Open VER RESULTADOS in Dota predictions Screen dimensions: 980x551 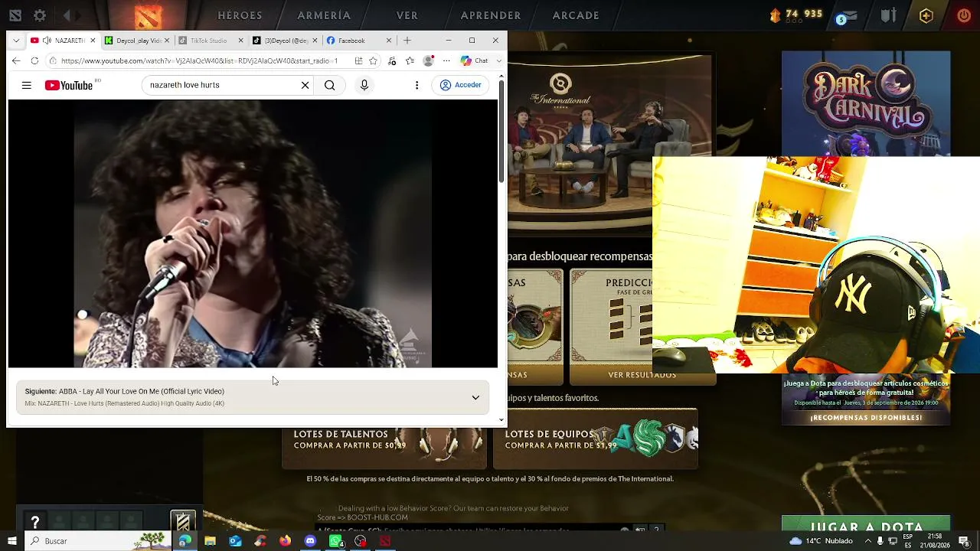642,375
